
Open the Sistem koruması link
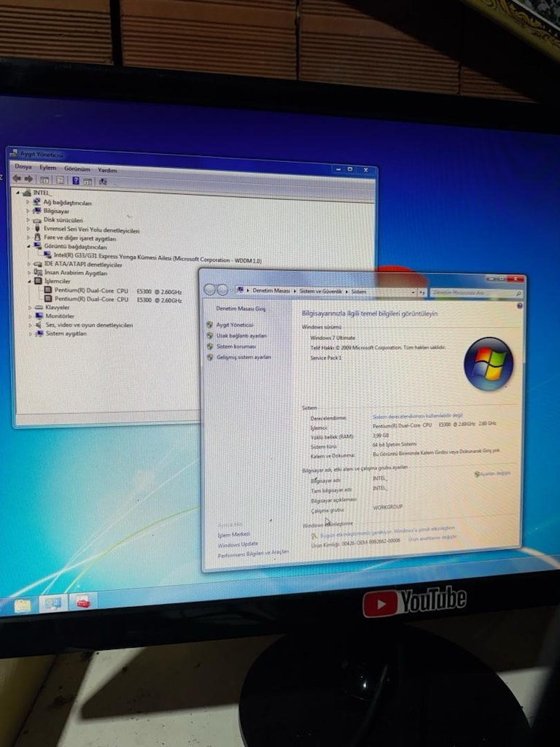(x=236, y=347)
